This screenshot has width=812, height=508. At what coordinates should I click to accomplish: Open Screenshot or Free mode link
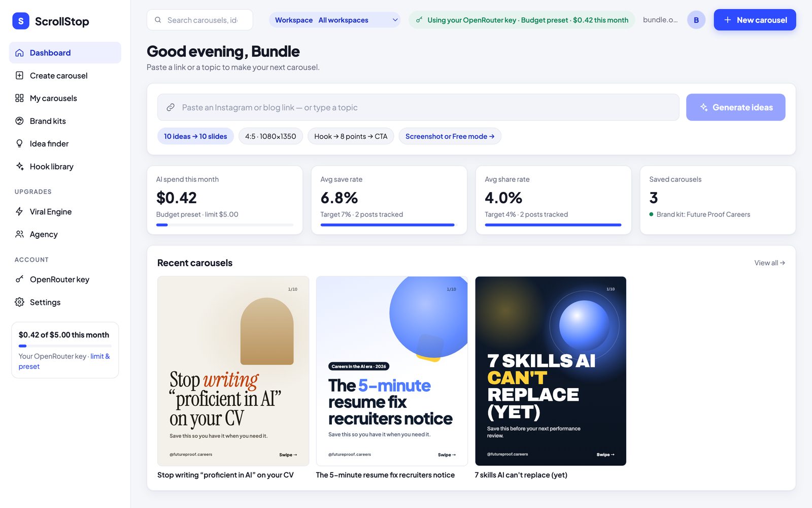(450, 136)
